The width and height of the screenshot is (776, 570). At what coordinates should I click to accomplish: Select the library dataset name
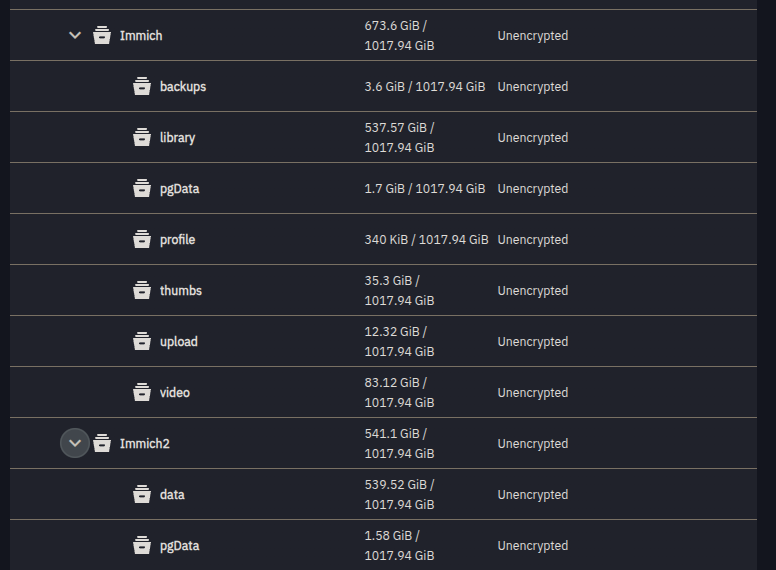click(177, 138)
